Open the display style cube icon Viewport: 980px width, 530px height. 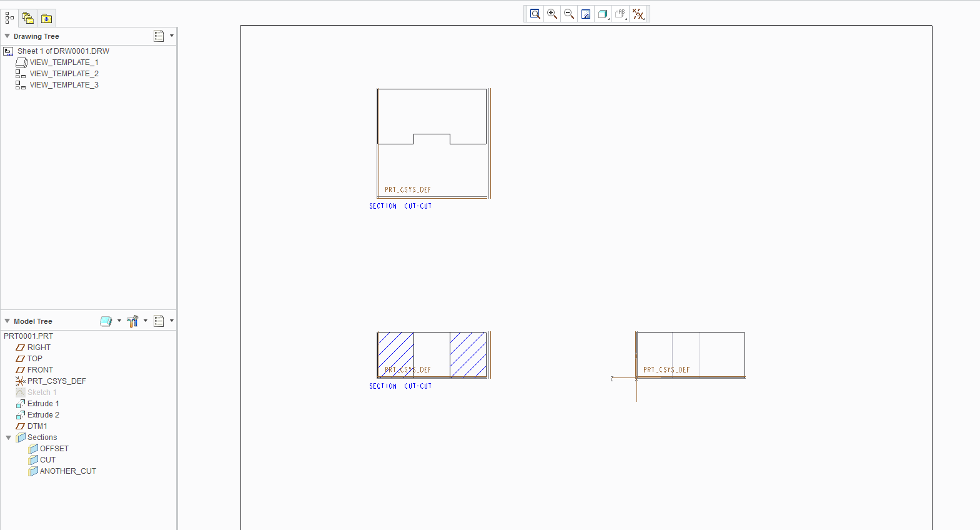pos(603,14)
